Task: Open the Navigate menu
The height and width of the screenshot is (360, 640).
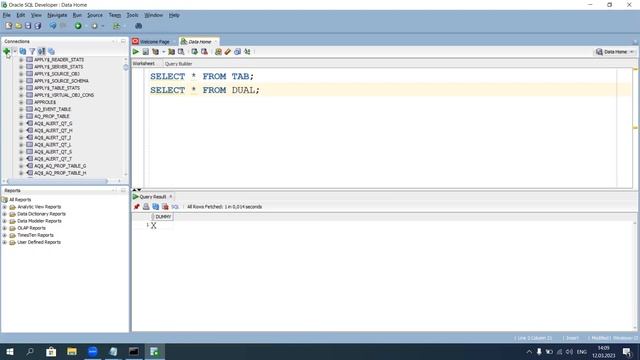Action: (x=57, y=15)
